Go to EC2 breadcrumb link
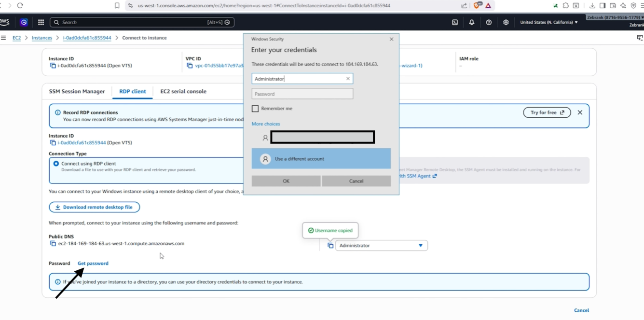 point(16,38)
